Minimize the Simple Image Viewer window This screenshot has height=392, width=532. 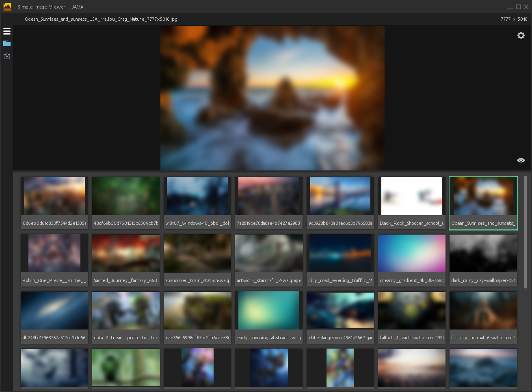coord(510,8)
